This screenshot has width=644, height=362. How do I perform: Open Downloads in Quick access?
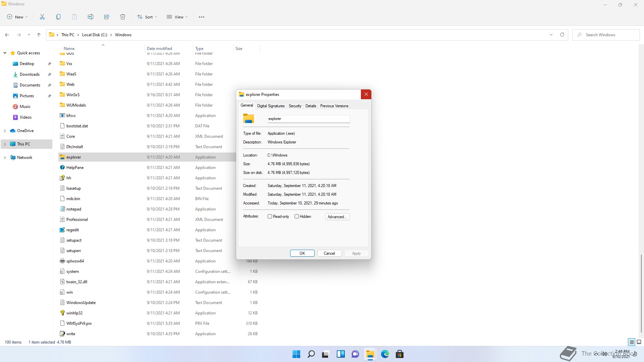(x=30, y=74)
